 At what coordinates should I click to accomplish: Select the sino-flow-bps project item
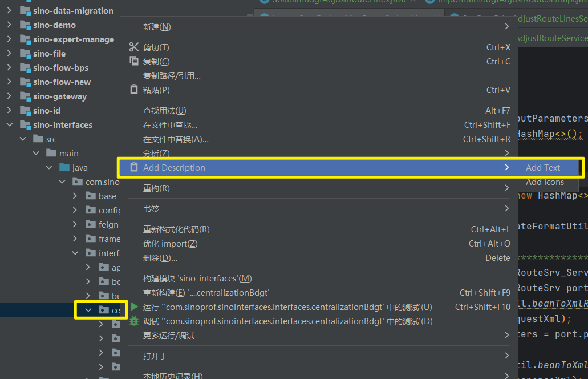click(x=60, y=68)
